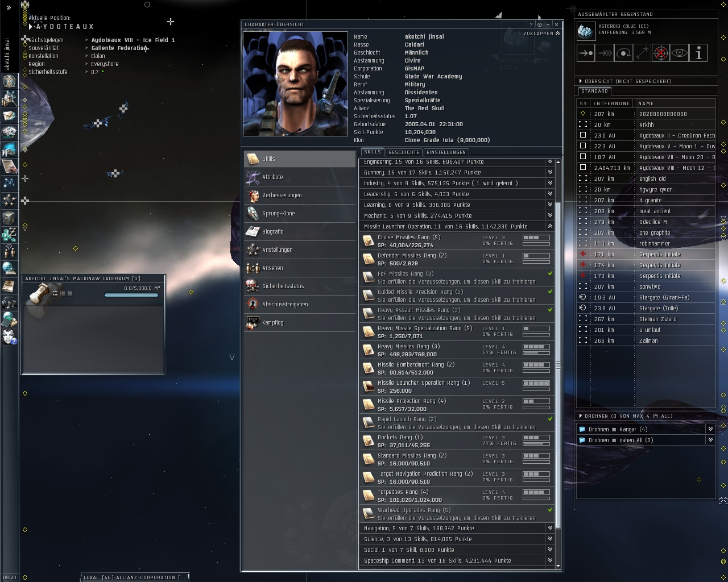
Task: Sort overview by the Entfernung column
Action: coord(611,103)
